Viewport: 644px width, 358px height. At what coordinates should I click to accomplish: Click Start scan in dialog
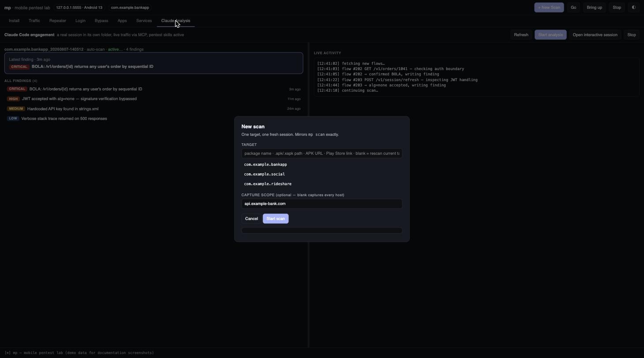click(276, 219)
